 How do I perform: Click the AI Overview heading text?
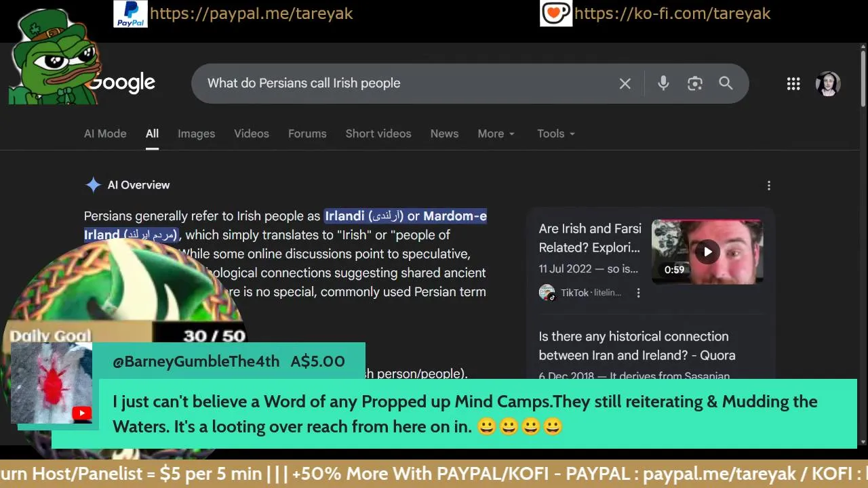tap(138, 185)
